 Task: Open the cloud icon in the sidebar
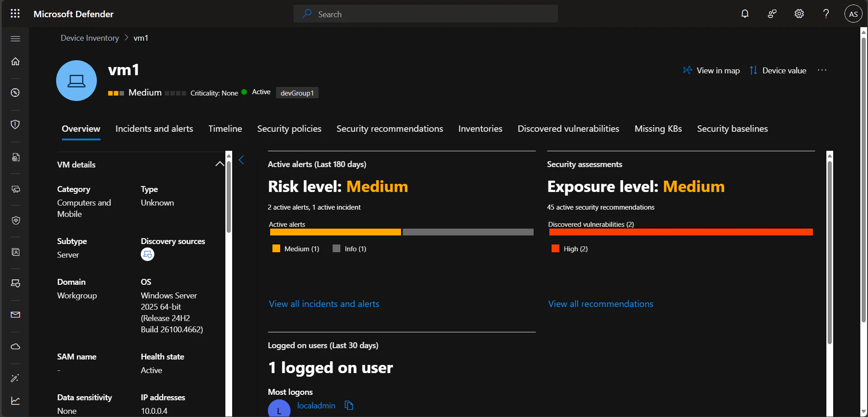click(15, 346)
